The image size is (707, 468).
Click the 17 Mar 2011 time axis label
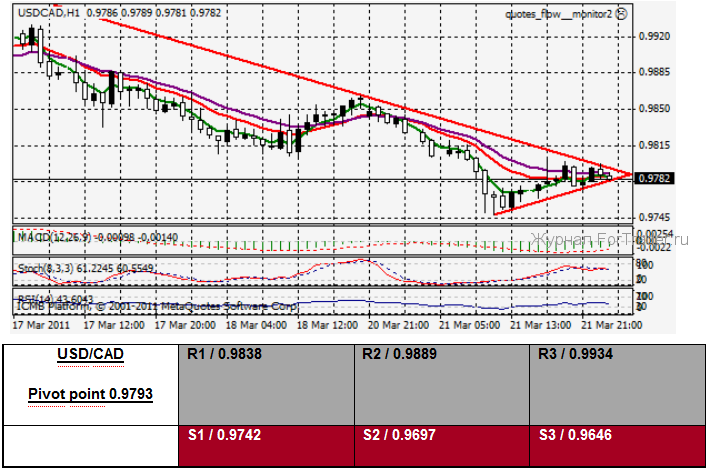tap(40, 325)
